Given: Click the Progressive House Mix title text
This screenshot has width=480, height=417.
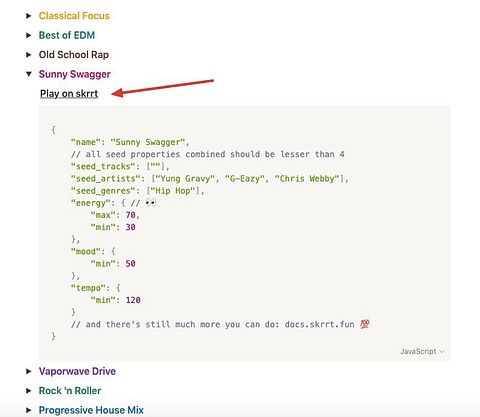Looking at the screenshot, I should [x=91, y=410].
